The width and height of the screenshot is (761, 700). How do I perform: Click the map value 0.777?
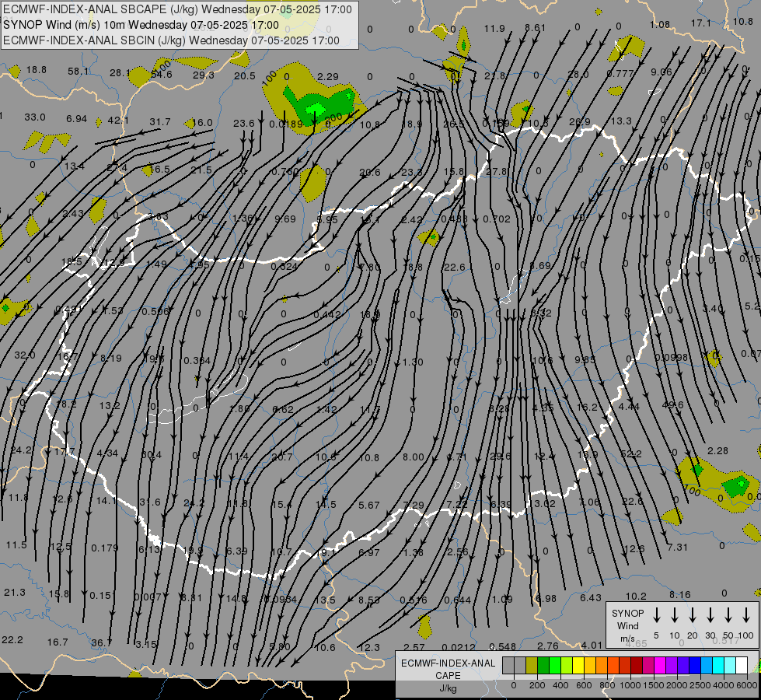click(620, 73)
